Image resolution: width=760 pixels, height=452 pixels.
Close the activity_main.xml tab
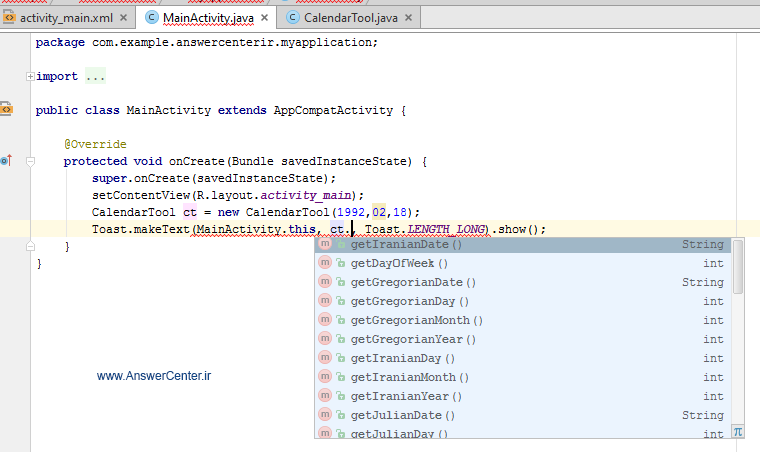coord(124,18)
